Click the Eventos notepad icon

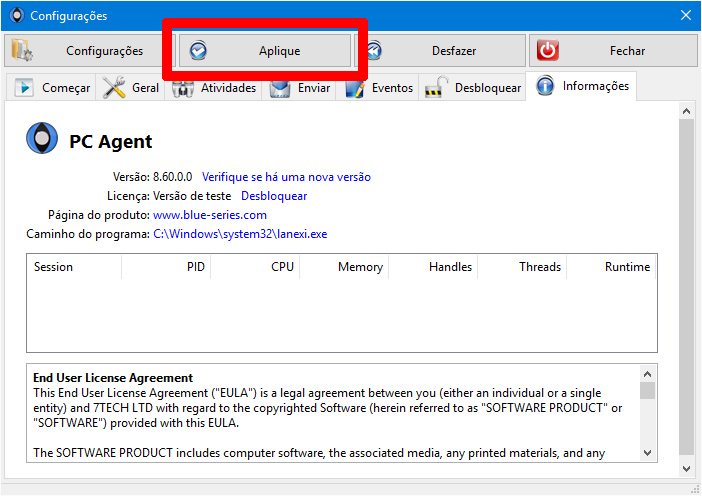pos(355,88)
